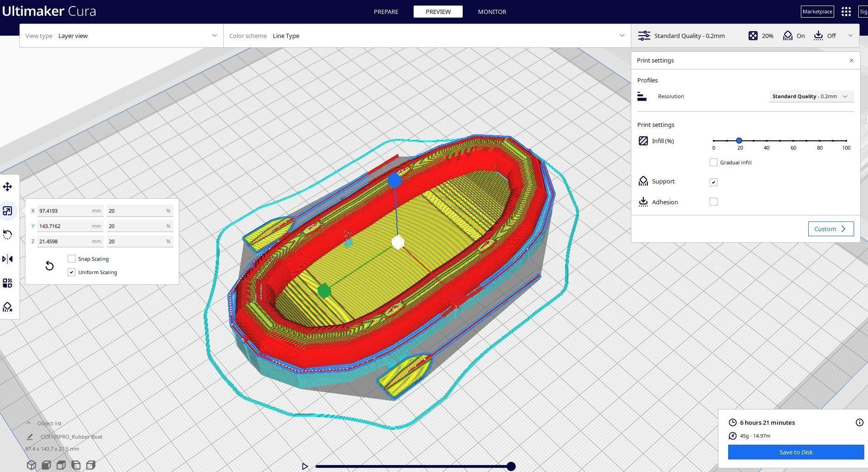
Task: Select the Mirror tool icon
Action: [x=7, y=259]
